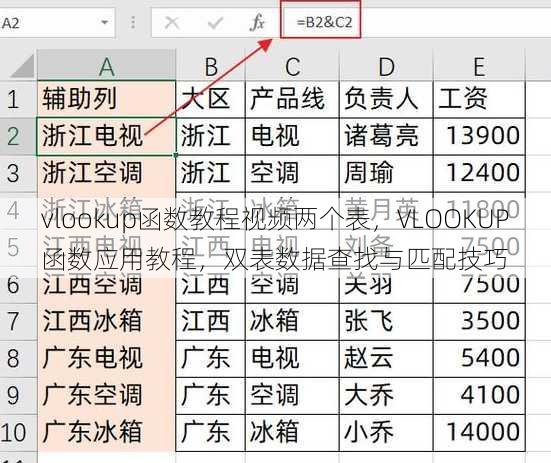Click the salary cell 3500

[479, 321]
